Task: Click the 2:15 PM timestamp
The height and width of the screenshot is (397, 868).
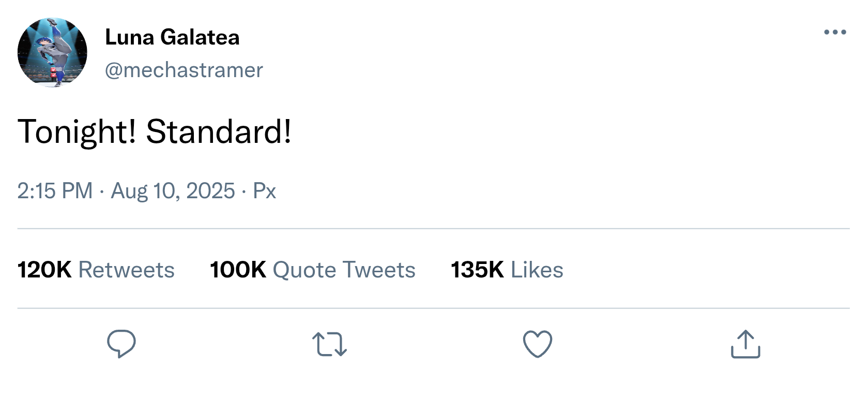Action: pyautogui.click(x=55, y=191)
